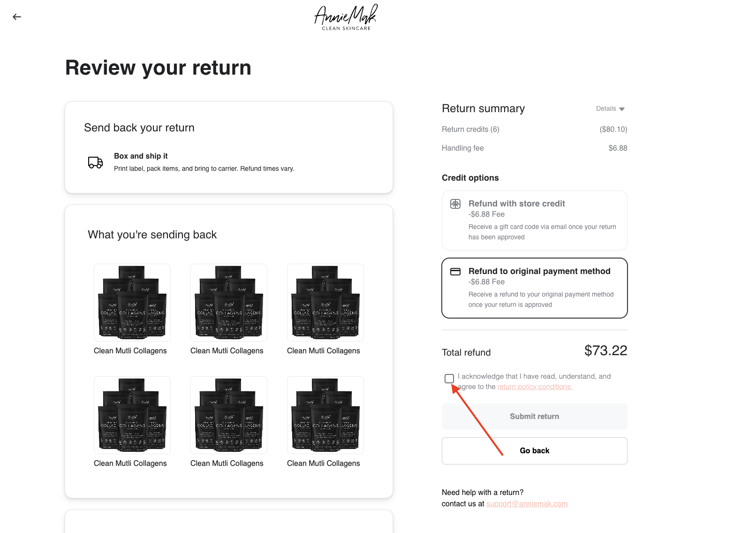Open the return policy conditions link

535,387
